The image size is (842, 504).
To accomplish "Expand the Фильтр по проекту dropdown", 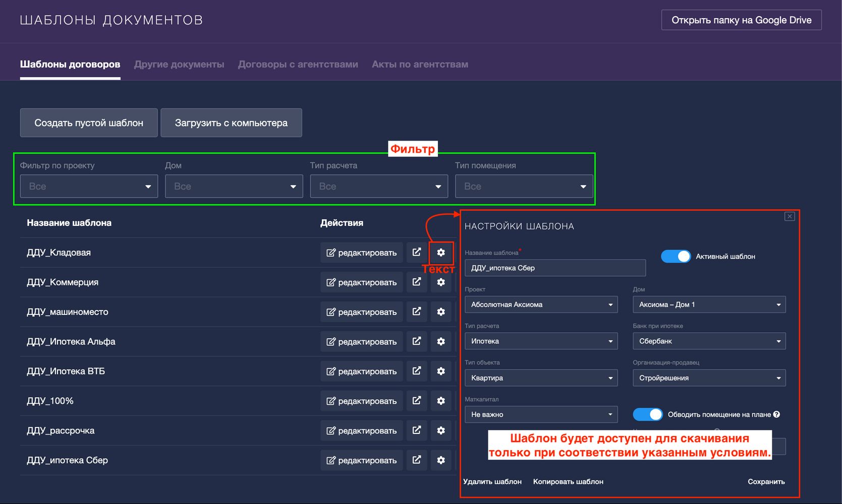I will point(89,186).
